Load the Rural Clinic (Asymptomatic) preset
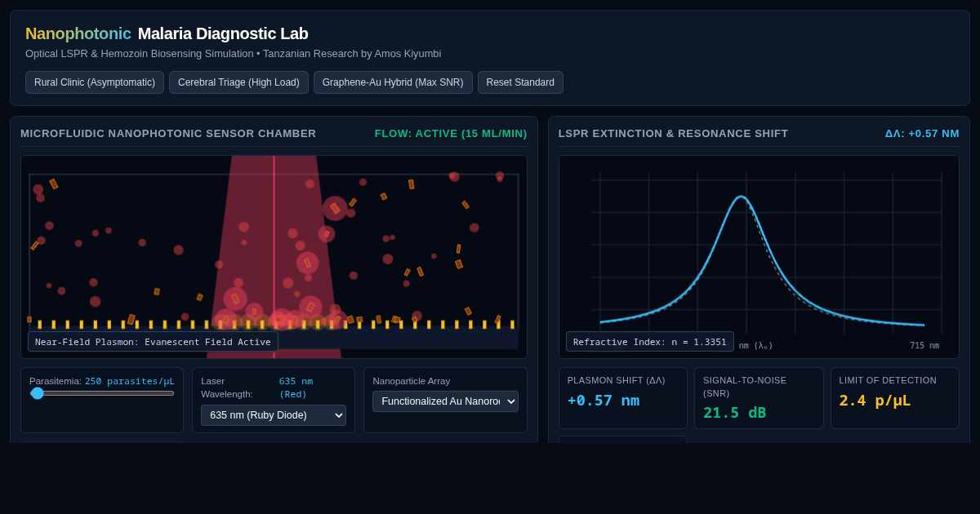 point(95,82)
